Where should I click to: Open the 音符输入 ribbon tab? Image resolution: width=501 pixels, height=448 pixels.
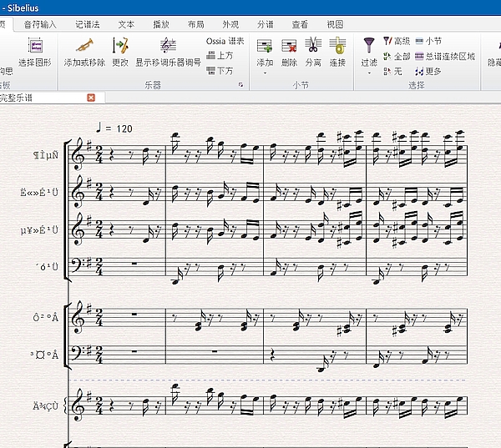[x=40, y=24]
